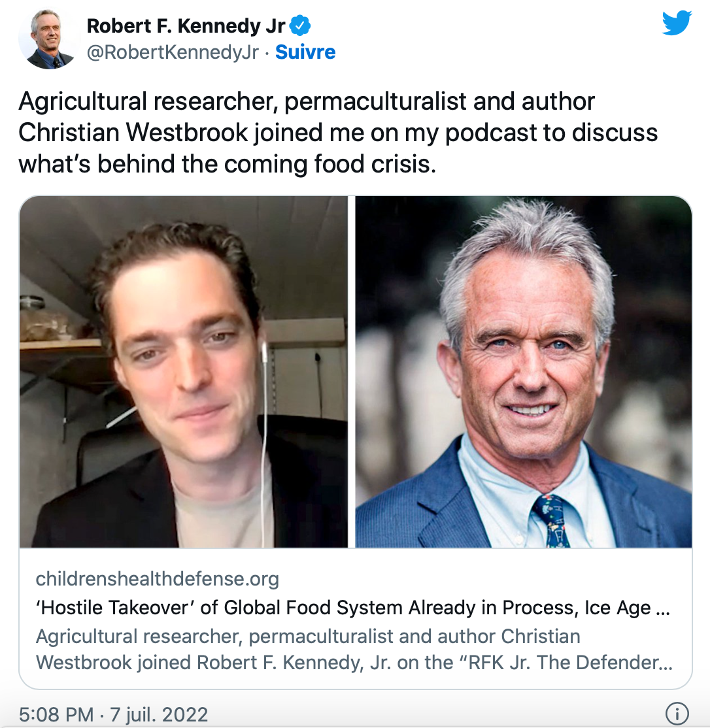Viewport: 710px width, 728px height.
Task: Click 'Christian Westbrook' in the tweet text
Action: [x=133, y=133]
